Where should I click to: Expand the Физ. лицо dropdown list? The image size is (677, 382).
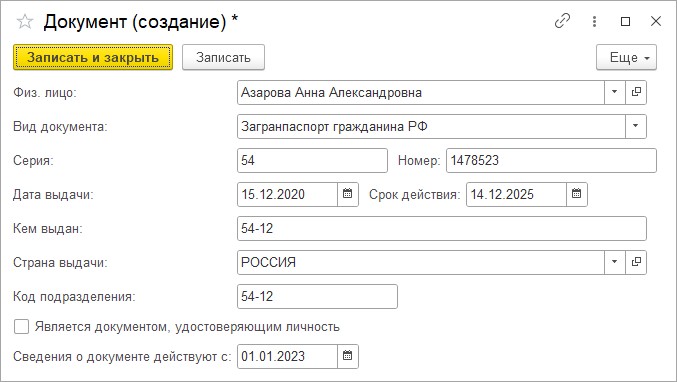[x=614, y=92]
